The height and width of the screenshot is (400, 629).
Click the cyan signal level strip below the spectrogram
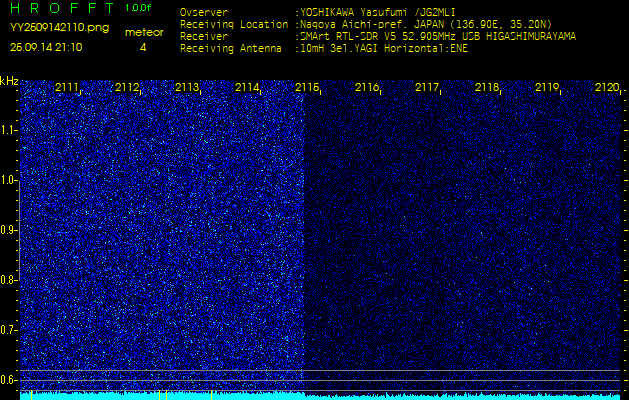pos(322,396)
